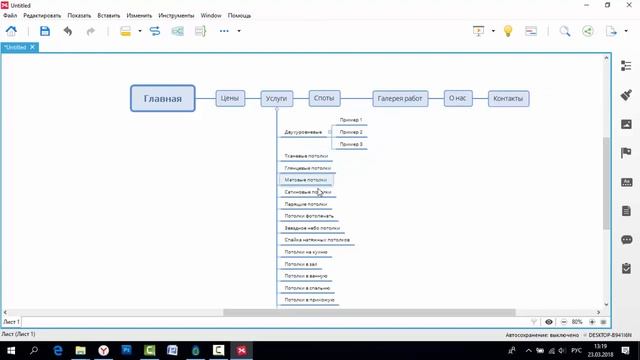Open the Помощь menu

[239, 16]
